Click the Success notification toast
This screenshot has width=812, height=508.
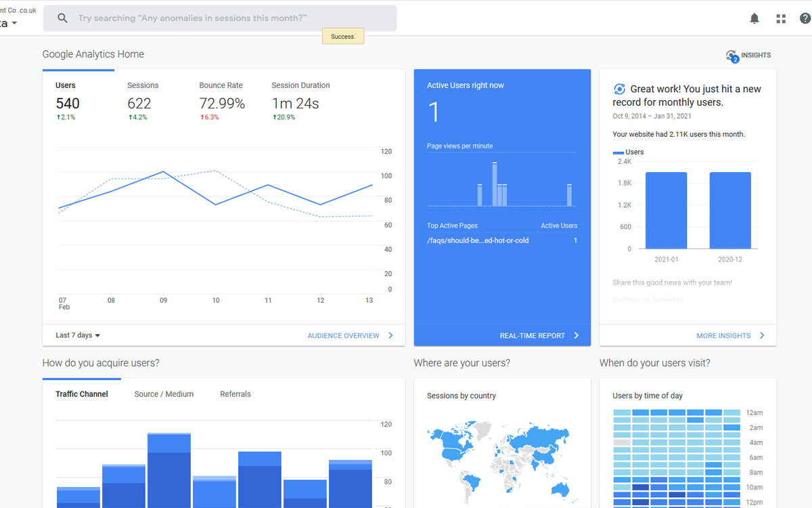pyautogui.click(x=343, y=37)
